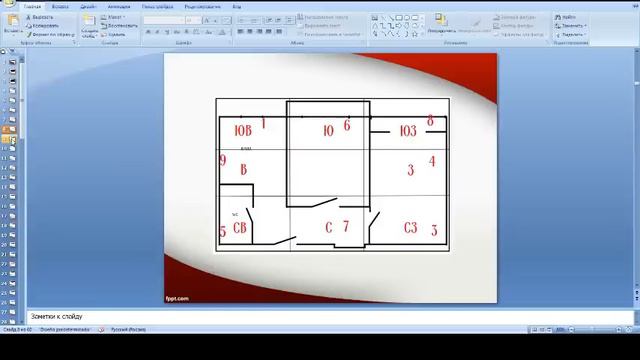Click Контур фигуры shape outline
This screenshot has height=360, width=640.
pos(513,26)
